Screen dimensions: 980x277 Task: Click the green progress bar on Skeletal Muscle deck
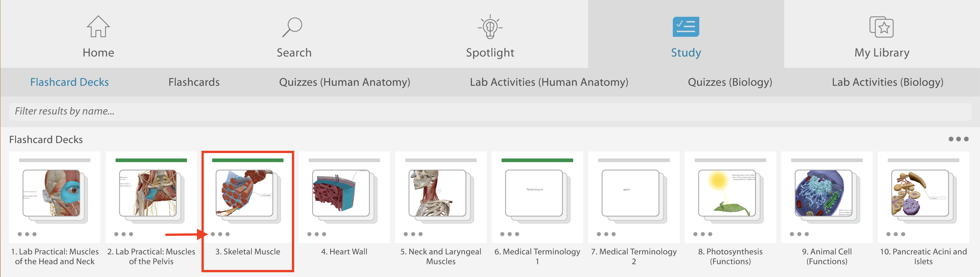[x=248, y=161]
